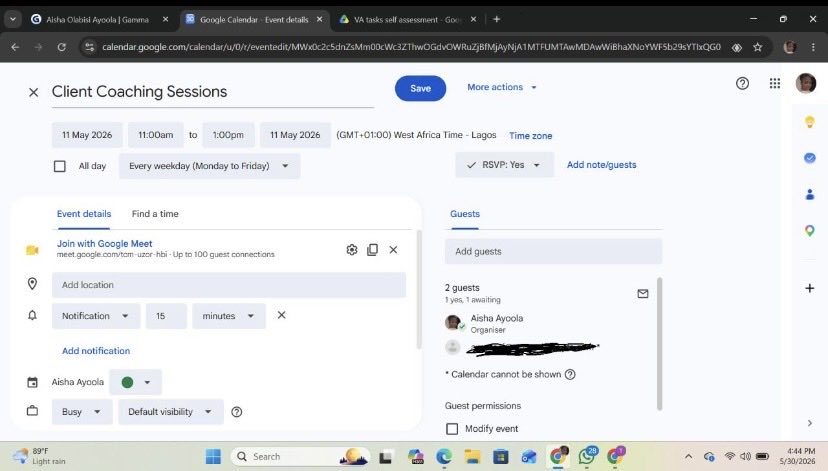Viewport: 828px width, 471px height.
Task: Click the Windows taskbar Search box
Action: [300, 456]
